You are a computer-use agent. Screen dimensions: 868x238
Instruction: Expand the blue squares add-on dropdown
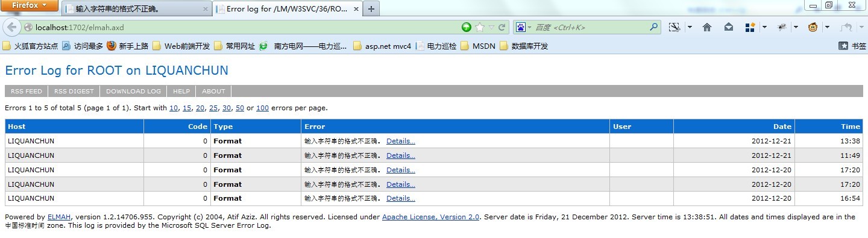tap(764, 27)
